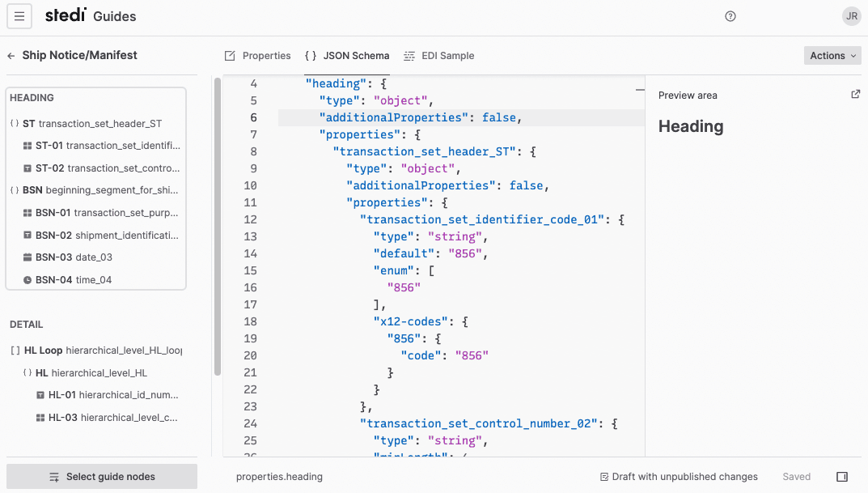Click "transaction_set_header_ST" on line 8
868x493 pixels.
424,151
